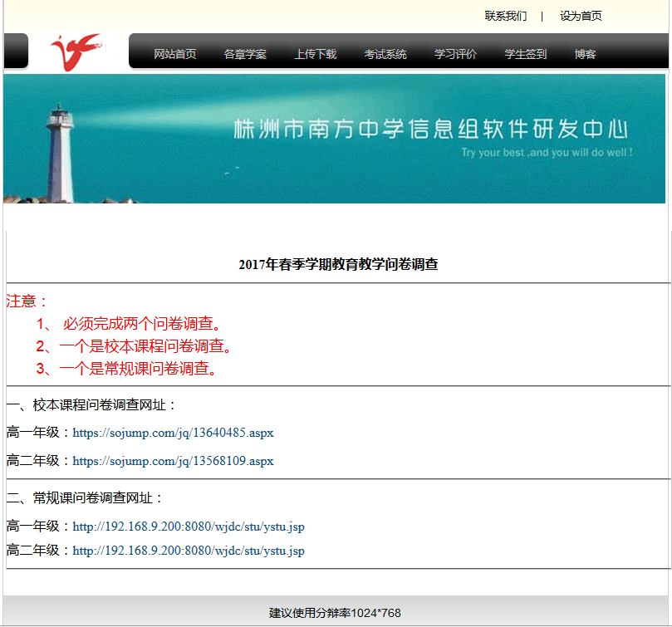Click the 株洲市南方中学信息组软件研发中心 banner title
This screenshot has height=627, width=672.
pyautogui.click(x=429, y=130)
